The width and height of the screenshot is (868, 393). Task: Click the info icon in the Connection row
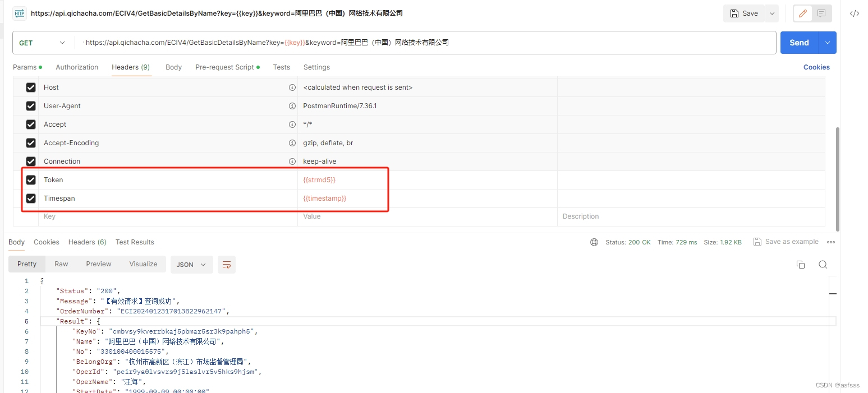(x=292, y=161)
